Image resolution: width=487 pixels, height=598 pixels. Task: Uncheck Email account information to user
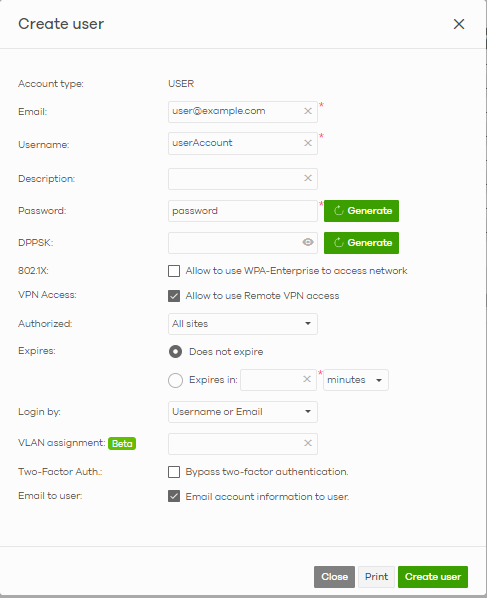[174, 496]
